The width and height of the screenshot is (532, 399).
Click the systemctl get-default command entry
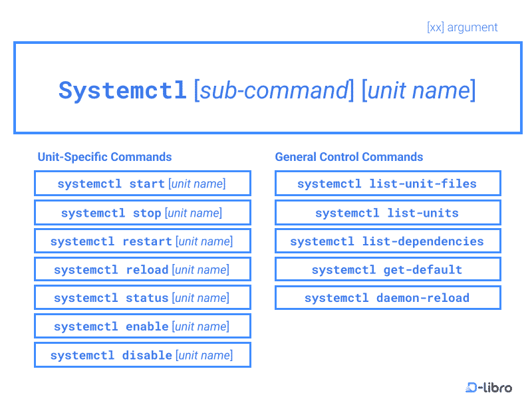click(388, 269)
